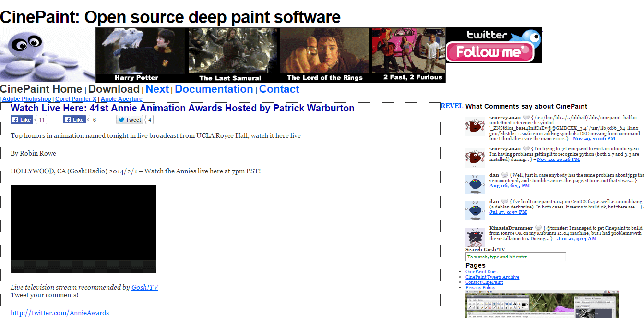Click the Pages sidebar heading
The width and height of the screenshot is (644, 318).
(x=476, y=265)
